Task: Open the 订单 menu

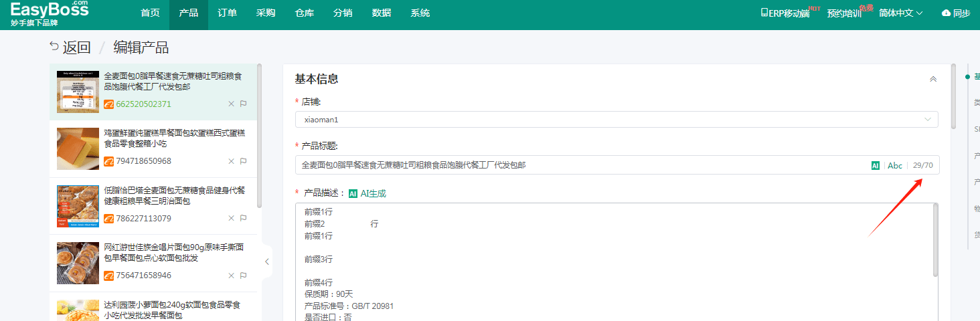Action: pyautogui.click(x=227, y=13)
